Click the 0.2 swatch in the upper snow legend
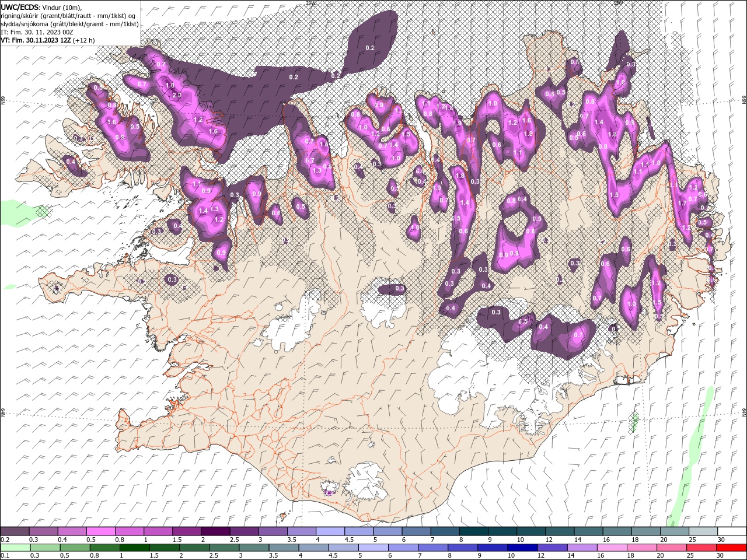This screenshot has height=560, width=747. [15, 531]
